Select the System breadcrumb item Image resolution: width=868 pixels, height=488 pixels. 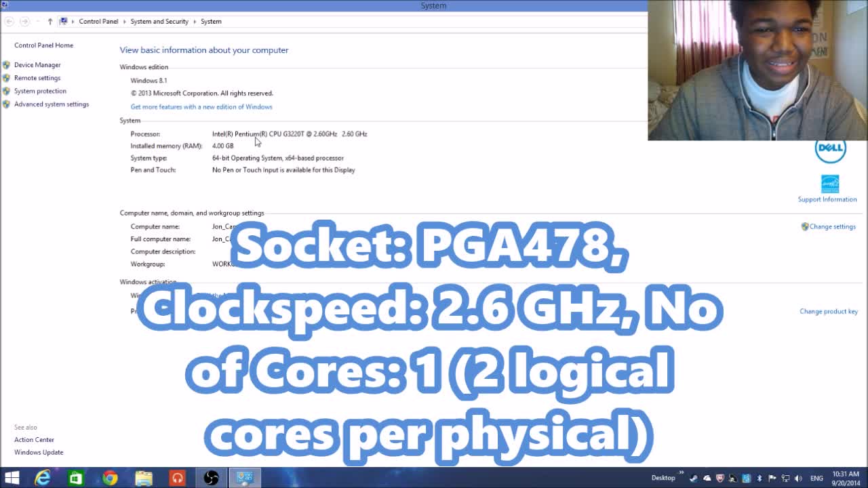click(211, 22)
